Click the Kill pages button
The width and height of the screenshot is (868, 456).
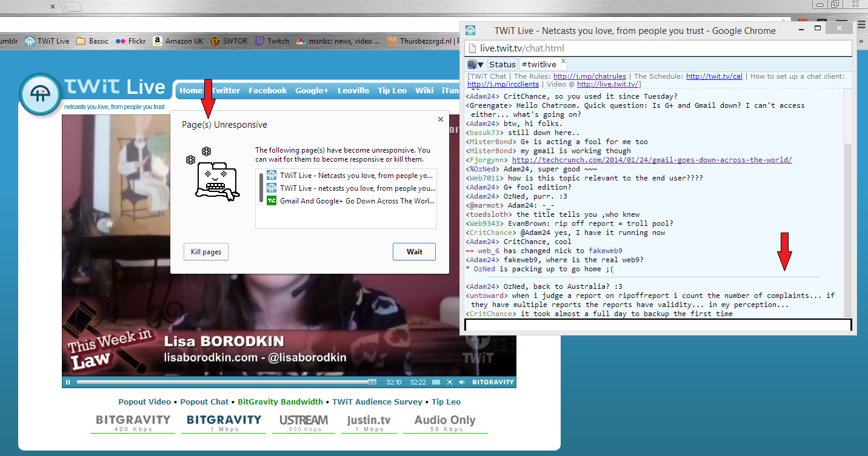point(205,251)
